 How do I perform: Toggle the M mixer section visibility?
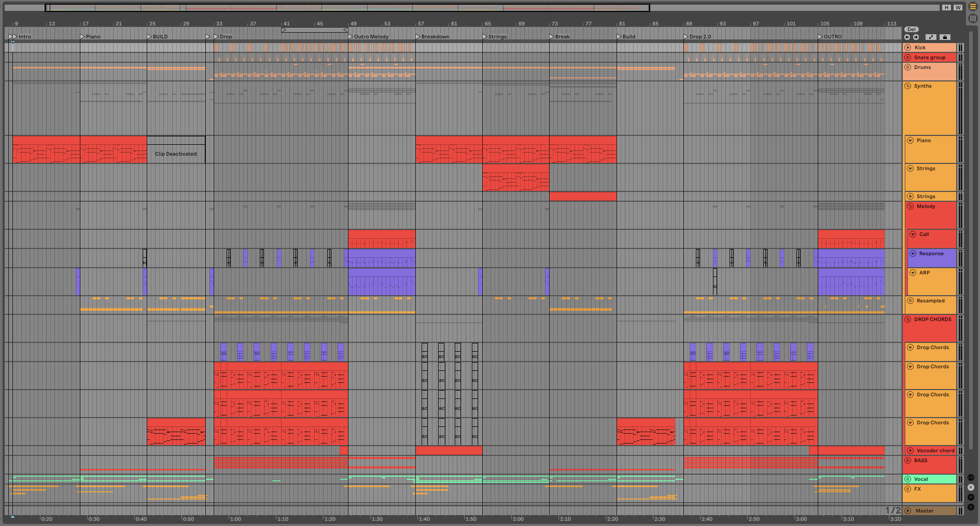pyautogui.click(x=971, y=497)
